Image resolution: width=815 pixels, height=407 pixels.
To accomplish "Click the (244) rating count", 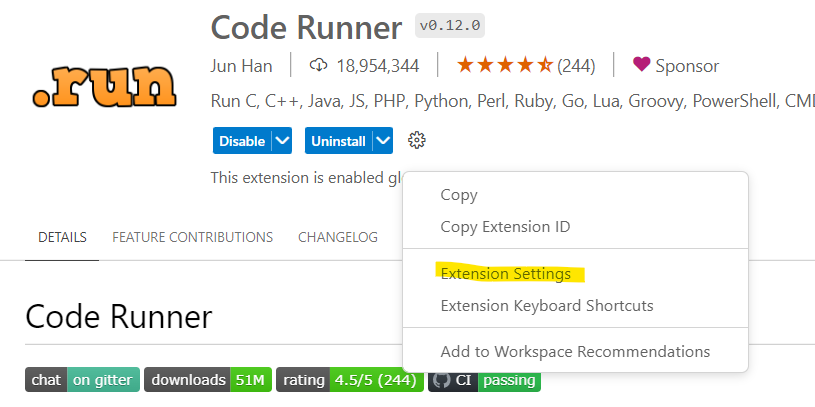I will (x=576, y=66).
